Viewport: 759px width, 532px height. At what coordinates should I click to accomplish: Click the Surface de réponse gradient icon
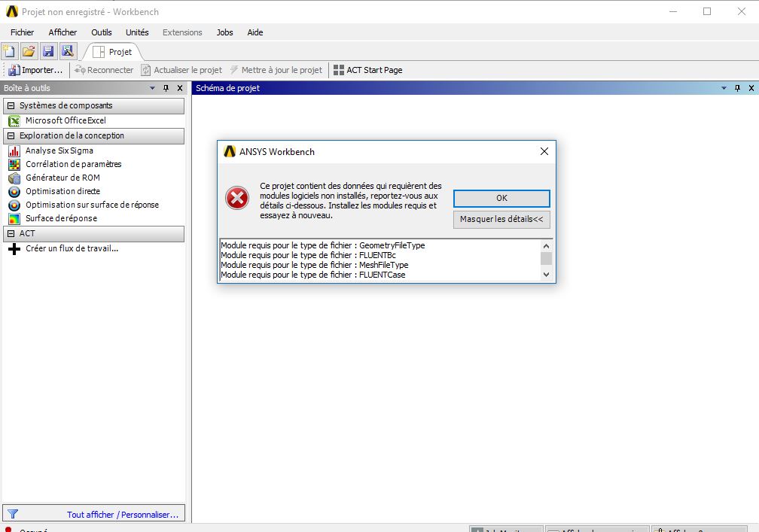(x=14, y=219)
